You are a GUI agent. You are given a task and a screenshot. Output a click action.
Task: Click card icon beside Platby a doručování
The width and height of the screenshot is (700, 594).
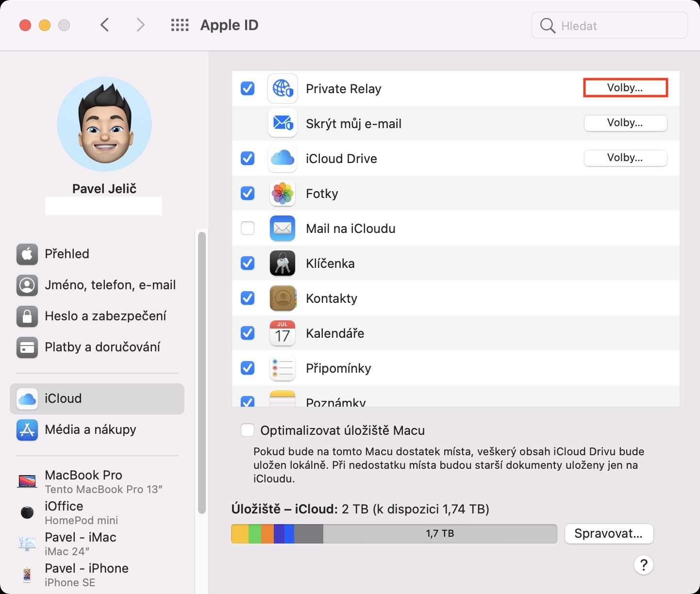pos(27,347)
